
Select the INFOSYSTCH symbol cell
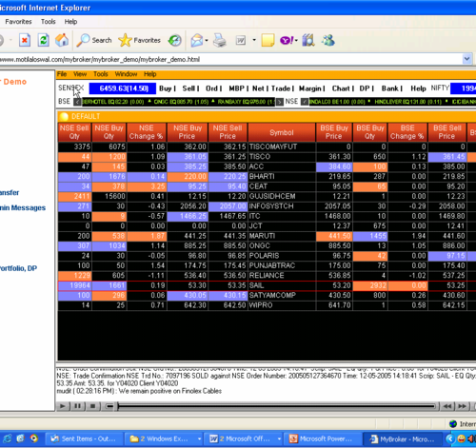[282, 206]
